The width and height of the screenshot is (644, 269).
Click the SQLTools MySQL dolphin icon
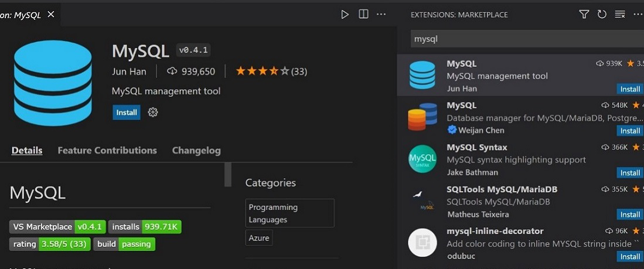click(x=422, y=201)
